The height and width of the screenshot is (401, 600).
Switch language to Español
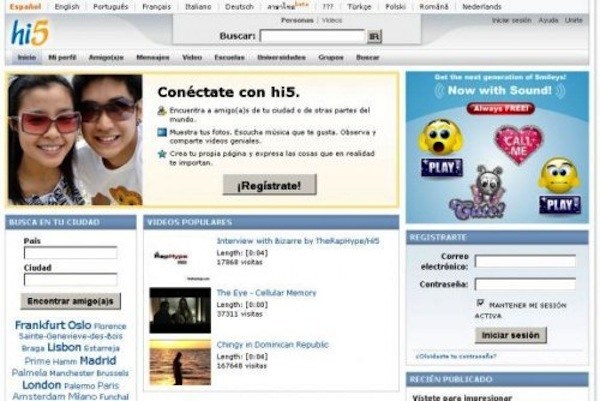tap(25, 7)
